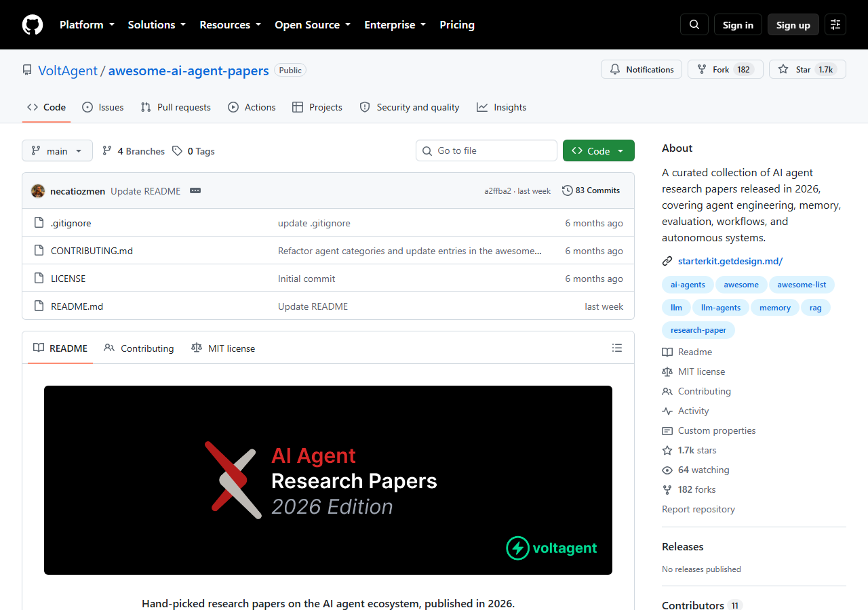Open the starterkit.getdesign.md link
The height and width of the screenshot is (610, 868).
pyautogui.click(x=730, y=261)
